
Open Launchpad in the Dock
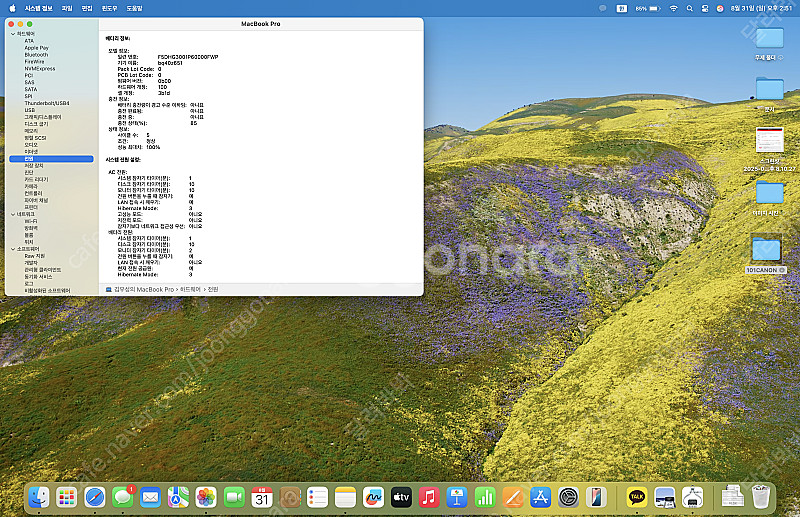66,497
